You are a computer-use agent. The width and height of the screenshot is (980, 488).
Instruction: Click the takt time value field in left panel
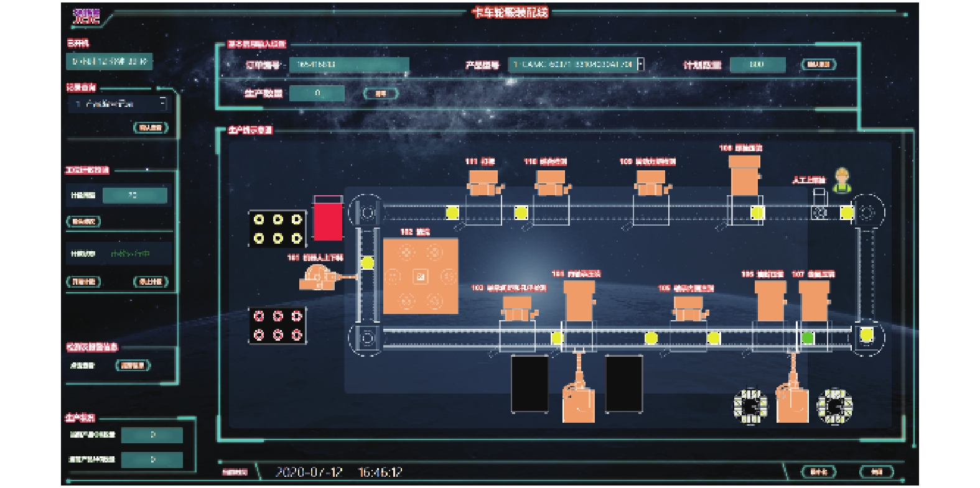pyautogui.click(x=134, y=195)
